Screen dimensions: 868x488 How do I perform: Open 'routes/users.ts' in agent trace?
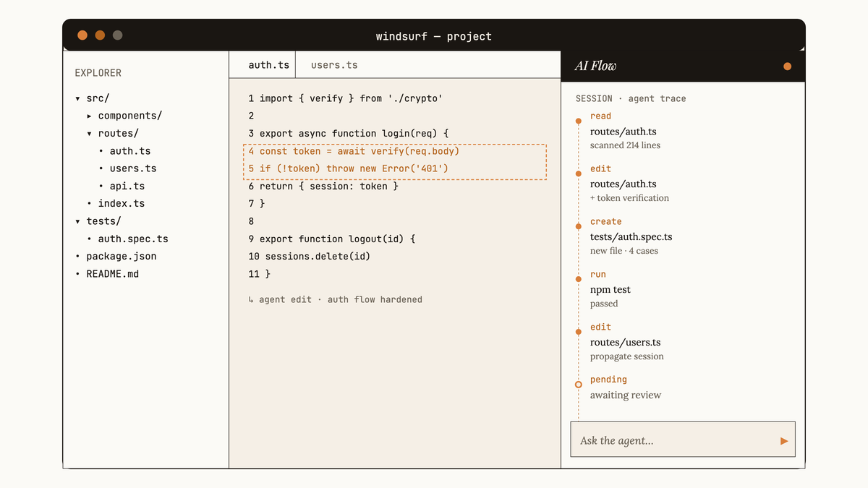pyautogui.click(x=626, y=343)
